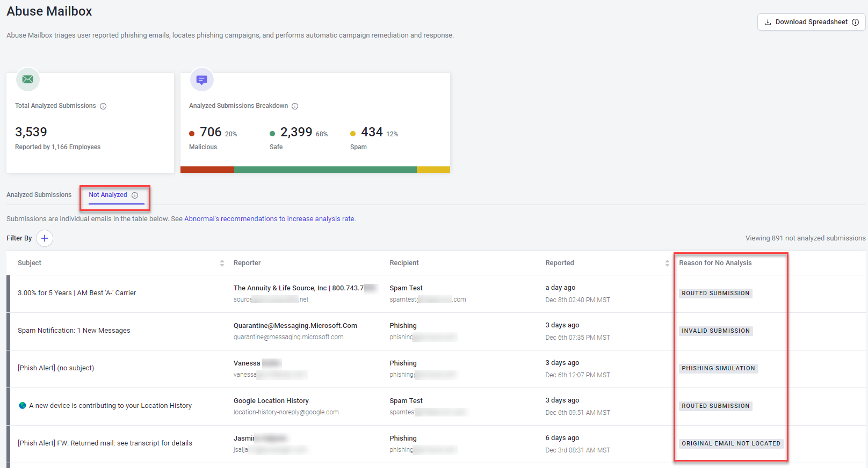Sort table by Reported column arrows
The width and height of the screenshot is (868, 468).
[x=667, y=263]
